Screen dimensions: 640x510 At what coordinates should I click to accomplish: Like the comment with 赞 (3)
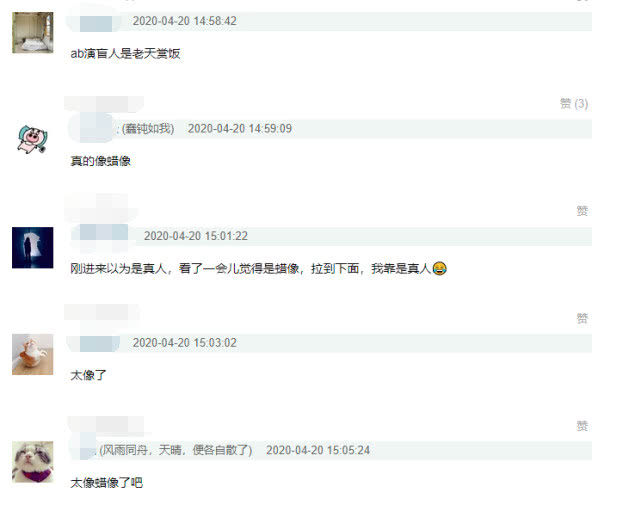574,104
